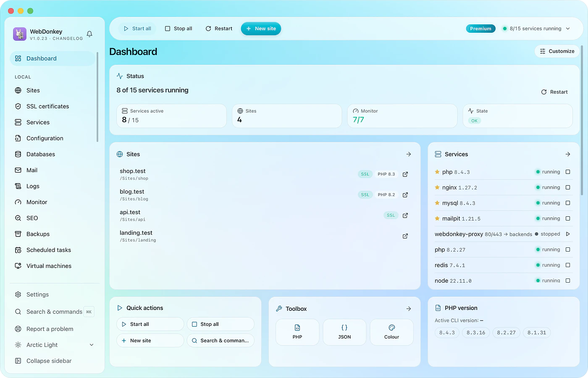The height and width of the screenshot is (378, 588).
Task: Click Stop all in Quick actions
Action: 220,324
